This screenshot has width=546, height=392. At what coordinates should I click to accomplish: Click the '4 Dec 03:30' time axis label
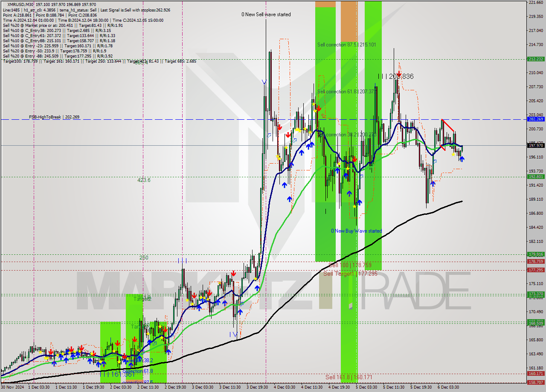tap(285, 387)
